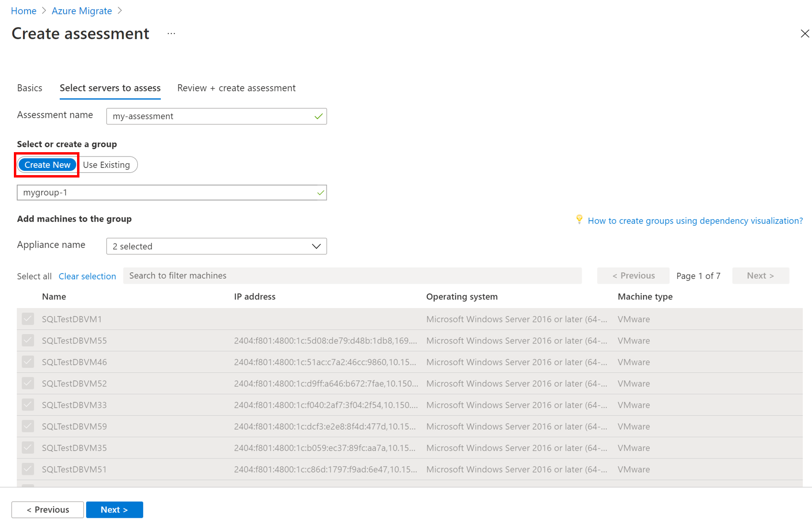
Task: Switch to Use Existing group option
Action: 106,165
